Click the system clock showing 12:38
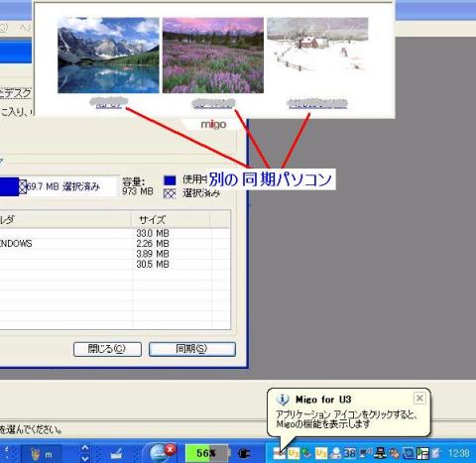Image resolution: width=476 pixels, height=463 pixels. [x=459, y=453]
